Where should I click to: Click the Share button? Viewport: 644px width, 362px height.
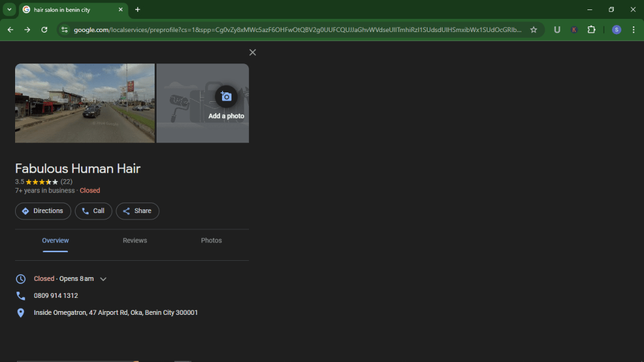[137, 211]
